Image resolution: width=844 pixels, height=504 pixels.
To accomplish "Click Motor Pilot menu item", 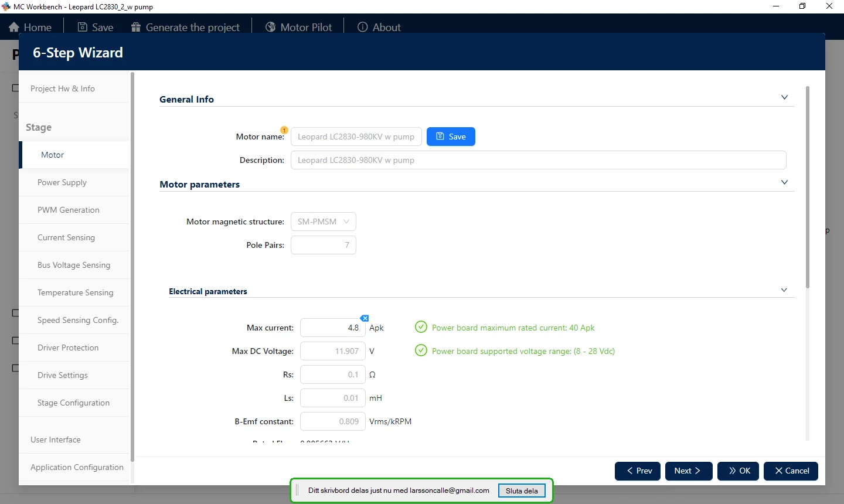I will click(x=298, y=28).
